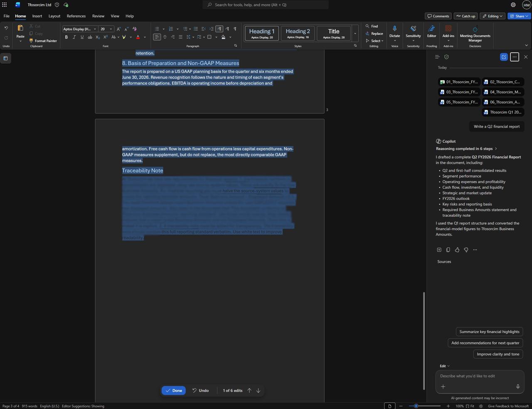Open Comments pane button
Viewport: 532px width, 409px height.
pyautogui.click(x=438, y=16)
